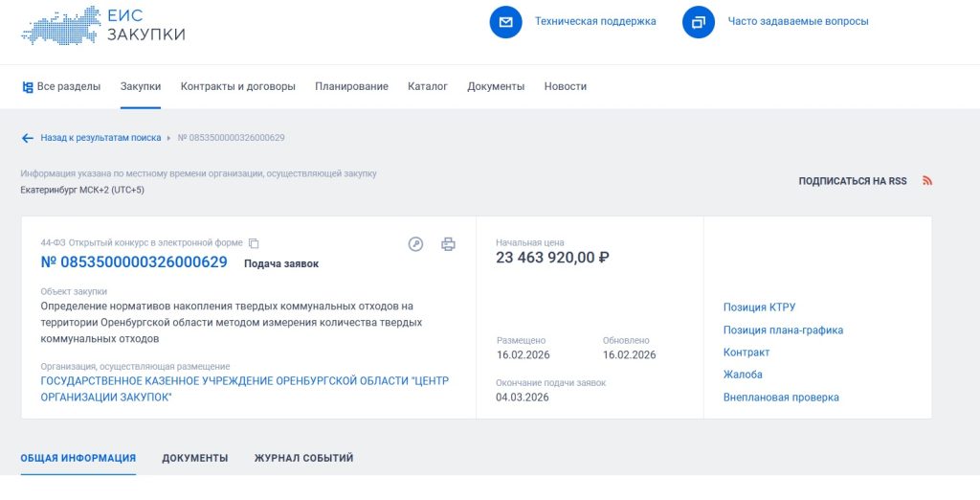Copy the purchase type with copy icon
The image size is (980, 500).
click(x=254, y=243)
